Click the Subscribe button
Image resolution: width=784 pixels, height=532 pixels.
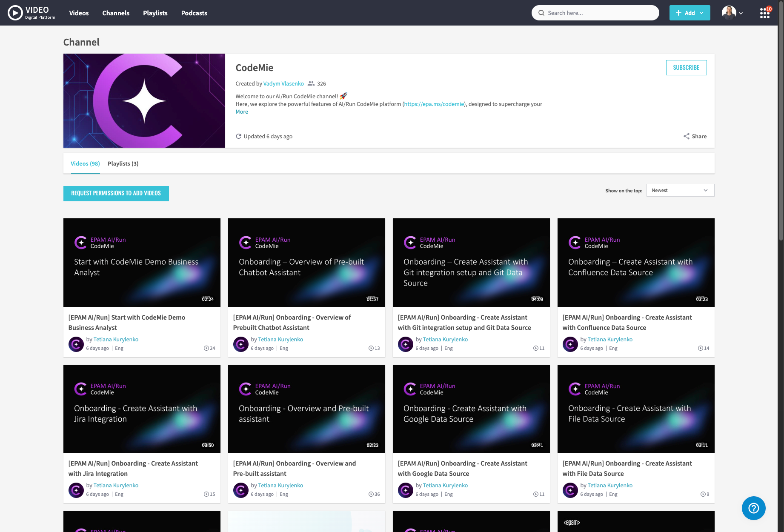coord(686,67)
